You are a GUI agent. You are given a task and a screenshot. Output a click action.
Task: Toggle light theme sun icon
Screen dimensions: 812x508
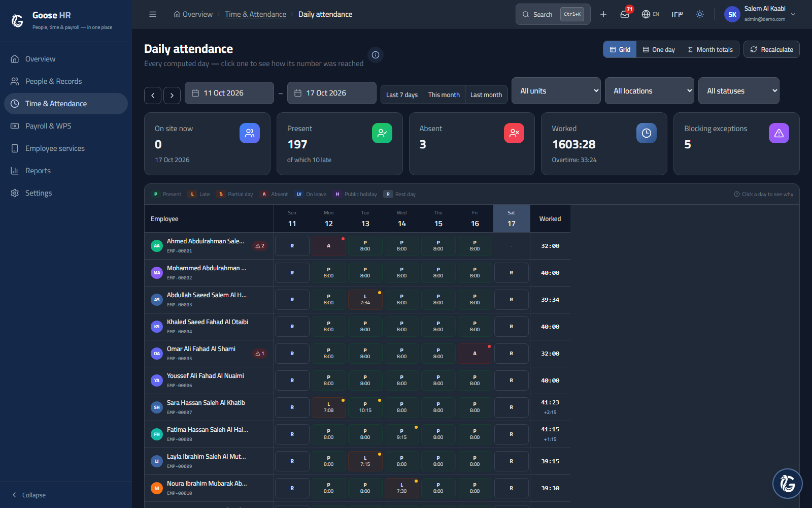700,14
